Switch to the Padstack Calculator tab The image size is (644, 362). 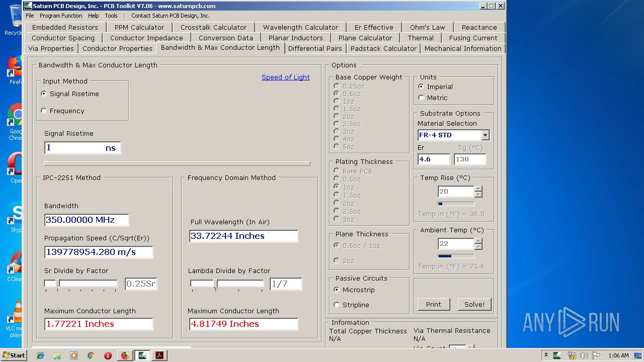coord(384,48)
